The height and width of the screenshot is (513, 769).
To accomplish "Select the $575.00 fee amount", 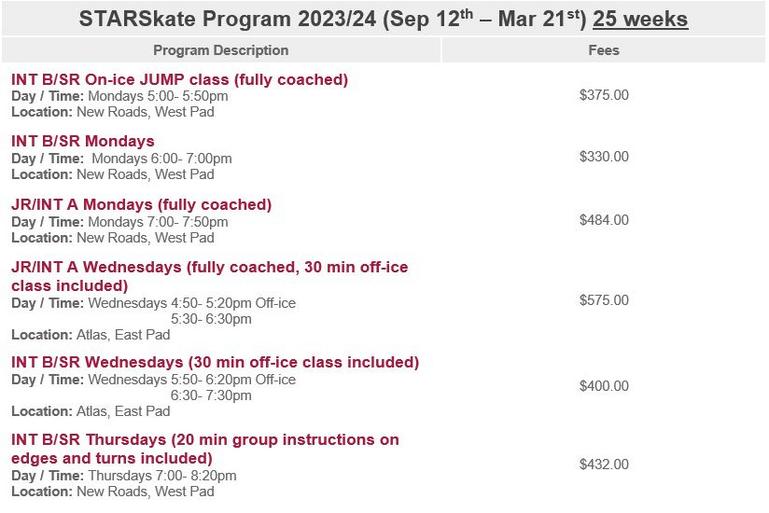I will [604, 300].
